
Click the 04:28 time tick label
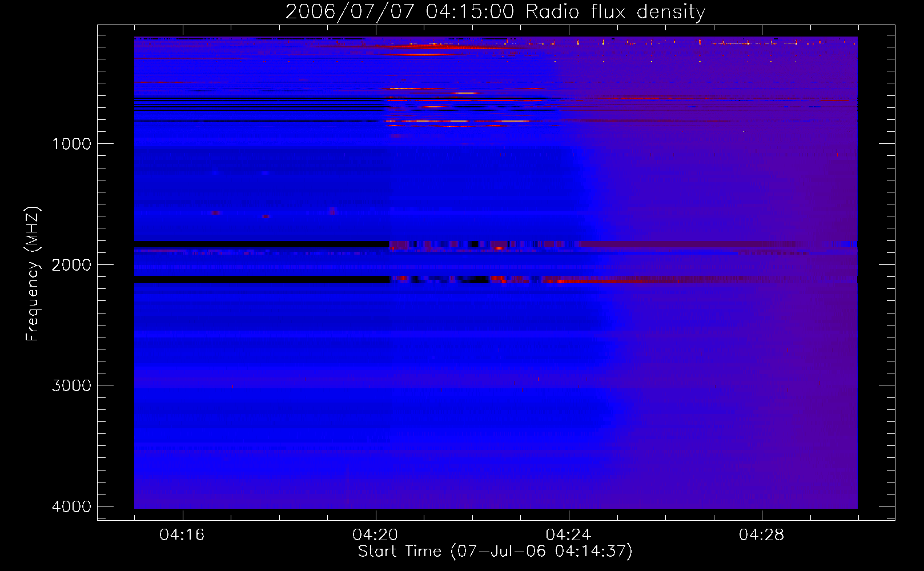pyautogui.click(x=761, y=535)
